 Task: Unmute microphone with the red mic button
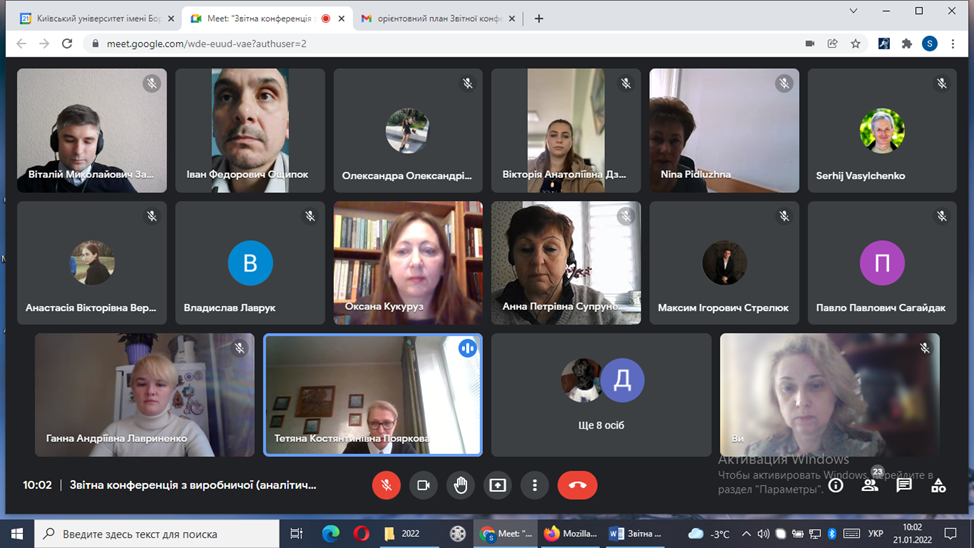(386, 485)
